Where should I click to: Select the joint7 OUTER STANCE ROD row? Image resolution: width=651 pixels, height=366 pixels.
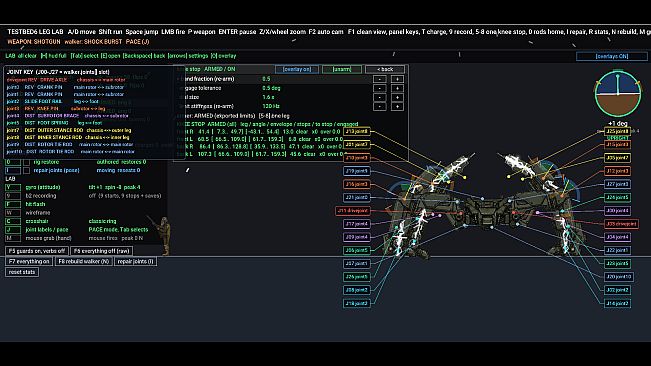click(x=69, y=130)
